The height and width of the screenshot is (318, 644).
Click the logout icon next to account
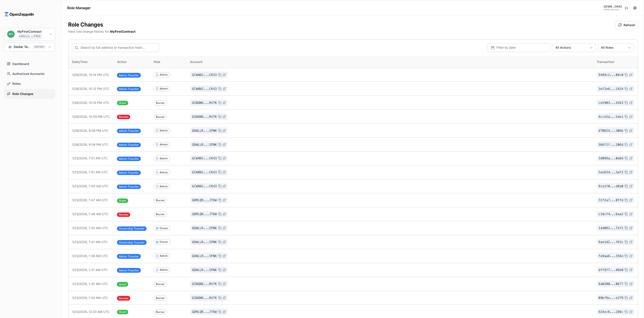pyautogui.click(x=627, y=8)
